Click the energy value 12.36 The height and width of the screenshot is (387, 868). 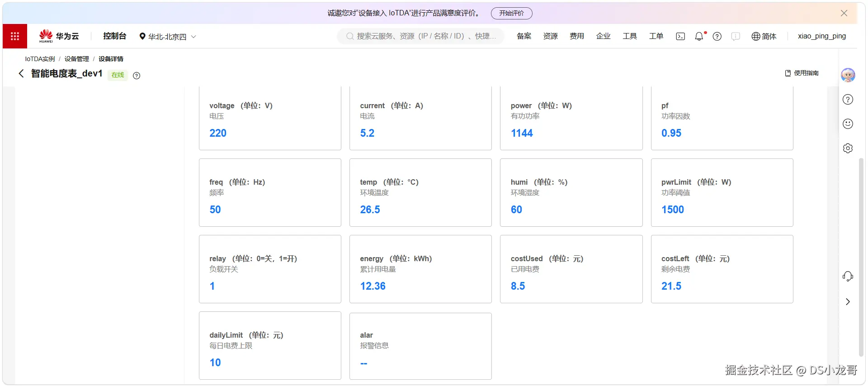tap(373, 286)
